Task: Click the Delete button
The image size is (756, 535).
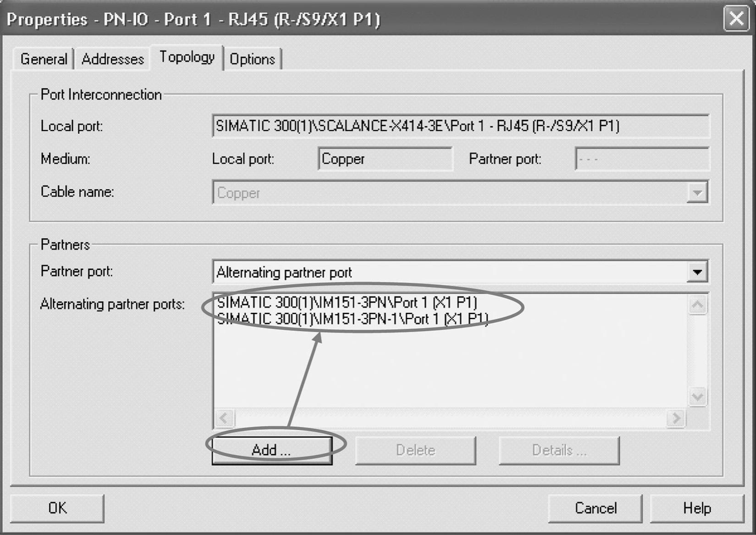Action: click(x=416, y=450)
